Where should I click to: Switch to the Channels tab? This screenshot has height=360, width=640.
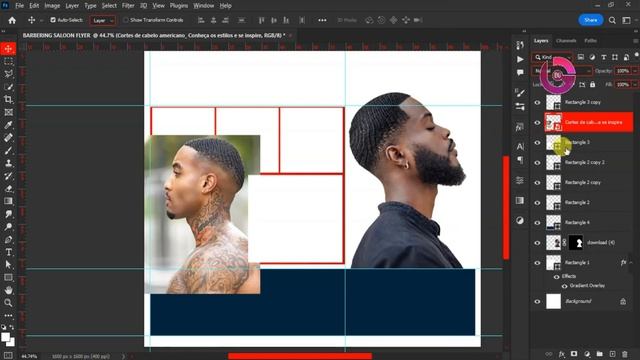tap(566, 41)
